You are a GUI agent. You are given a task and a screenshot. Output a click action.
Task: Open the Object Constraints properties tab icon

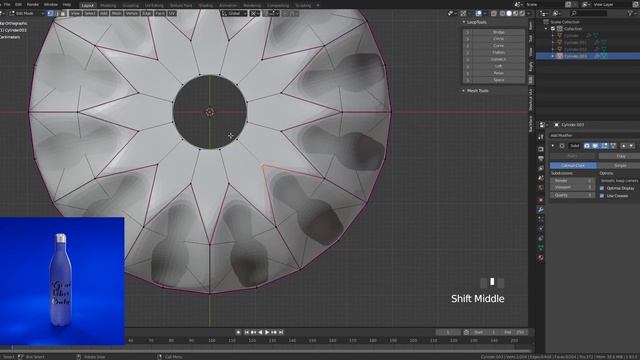(x=540, y=238)
